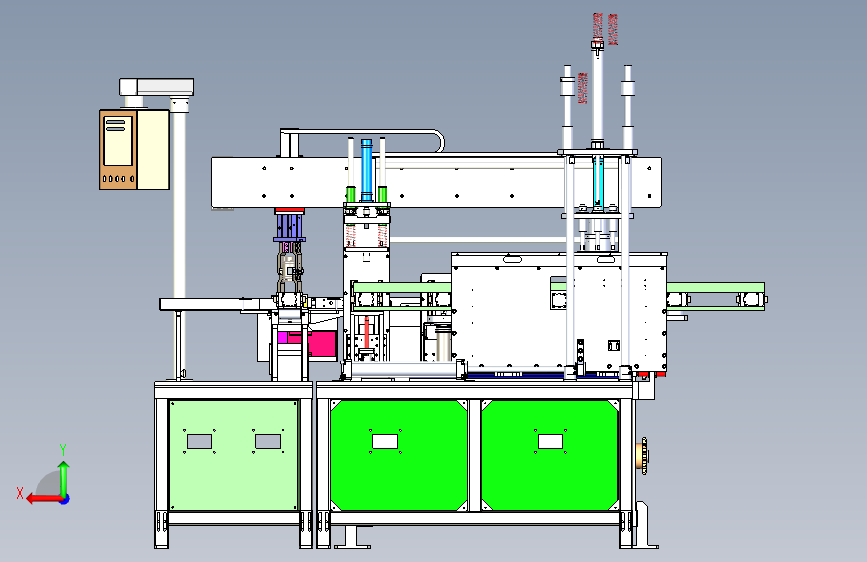Select the large white horizontal gantry beam
Image resolution: width=867 pixels, height=562 pixels.
pyautogui.click(x=436, y=183)
